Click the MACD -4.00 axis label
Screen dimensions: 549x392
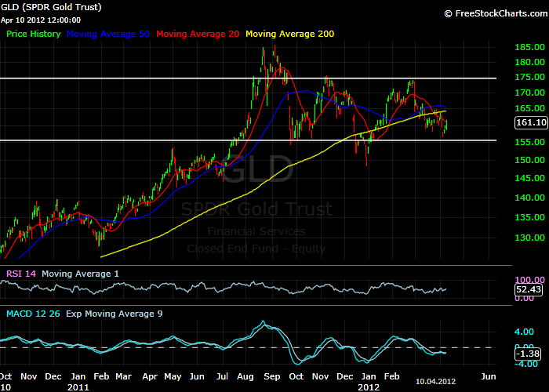coord(526,364)
